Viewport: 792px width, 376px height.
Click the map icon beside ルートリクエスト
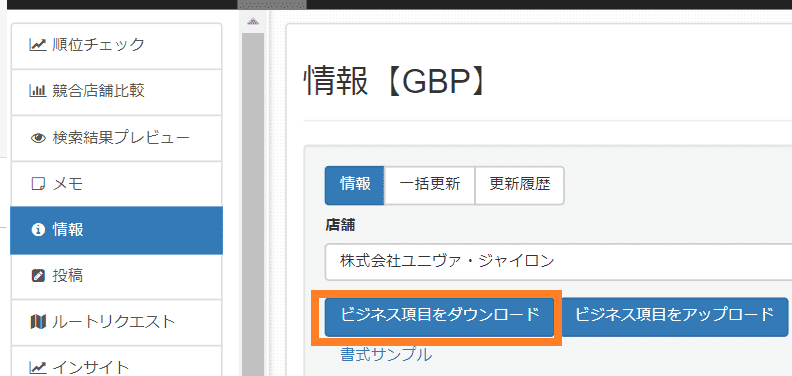click(38, 322)
